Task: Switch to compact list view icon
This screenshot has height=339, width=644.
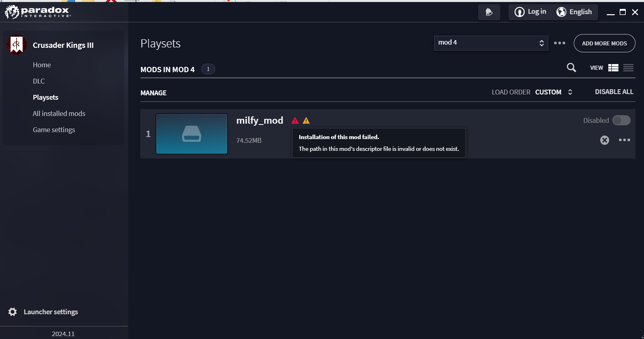Action: 628,68
